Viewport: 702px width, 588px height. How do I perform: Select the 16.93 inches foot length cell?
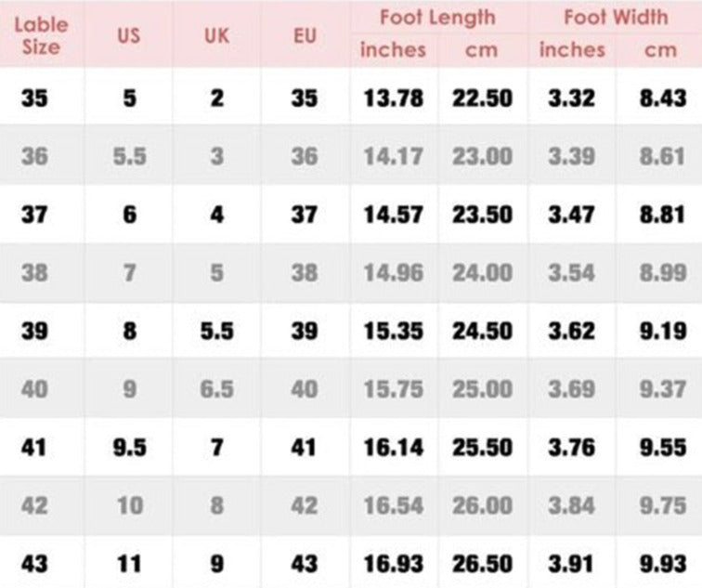[394, 564]
